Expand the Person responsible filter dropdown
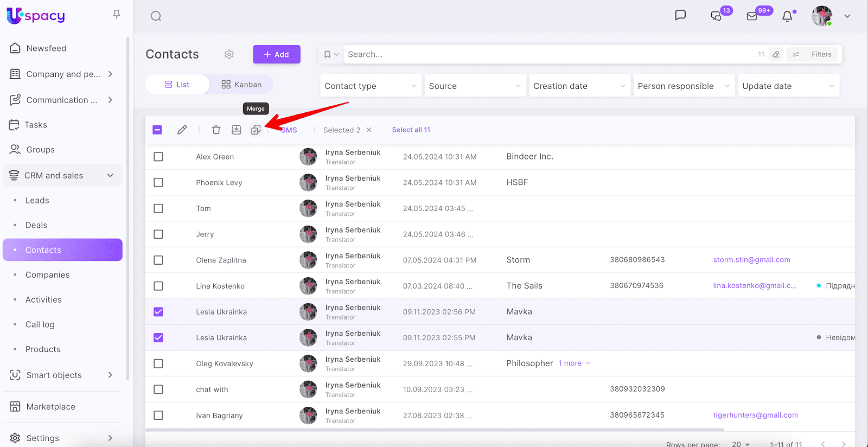Screen dimensions: 868x447 pos(684,86)
